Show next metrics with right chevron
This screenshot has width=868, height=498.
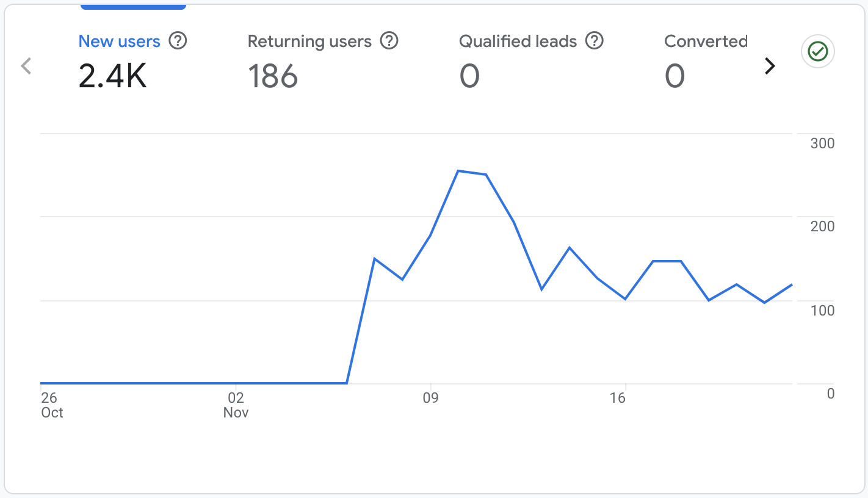coord(770,66)
